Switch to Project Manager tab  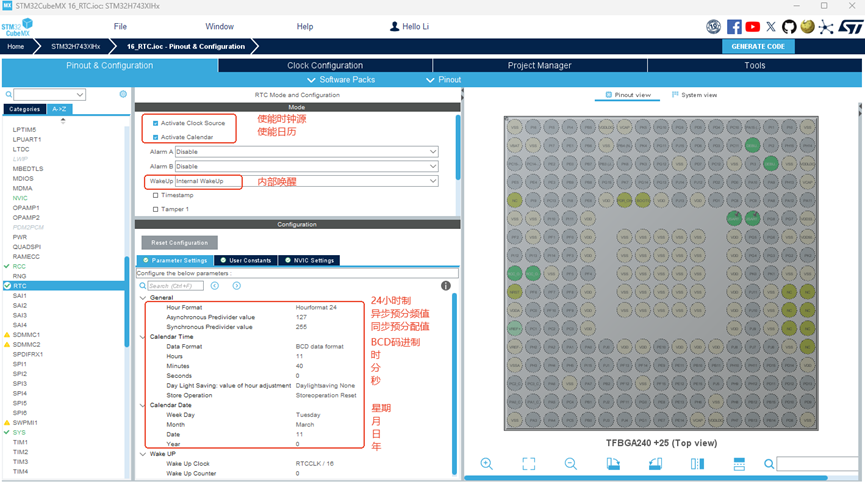(540, 65)
